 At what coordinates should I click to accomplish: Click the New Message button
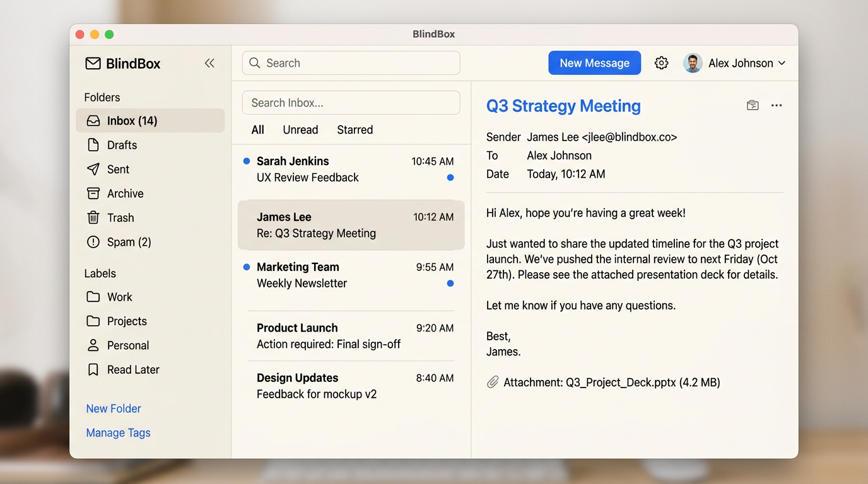(594, 62)
